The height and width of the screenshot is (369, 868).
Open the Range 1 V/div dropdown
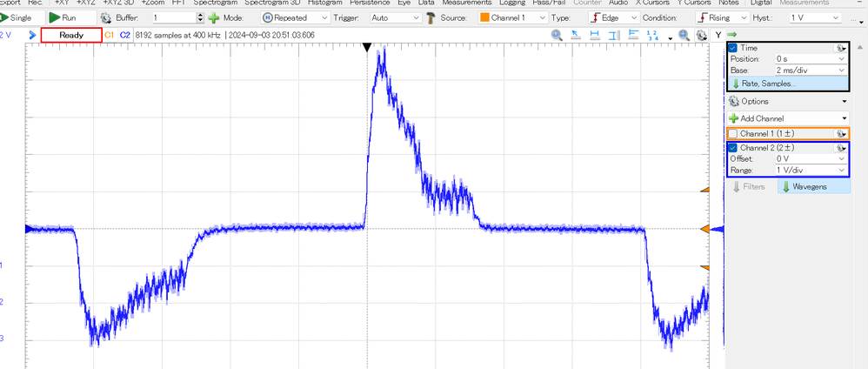tap(811, 170)
